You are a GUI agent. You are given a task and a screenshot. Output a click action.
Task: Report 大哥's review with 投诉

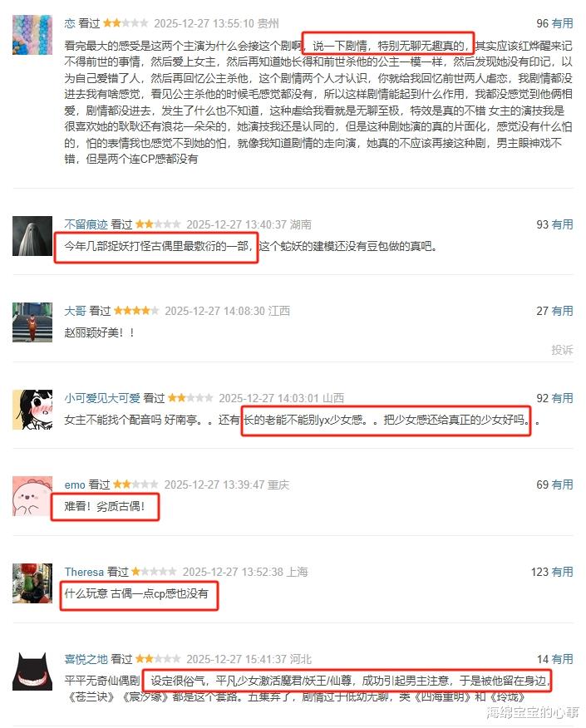(x=563, y=350)
